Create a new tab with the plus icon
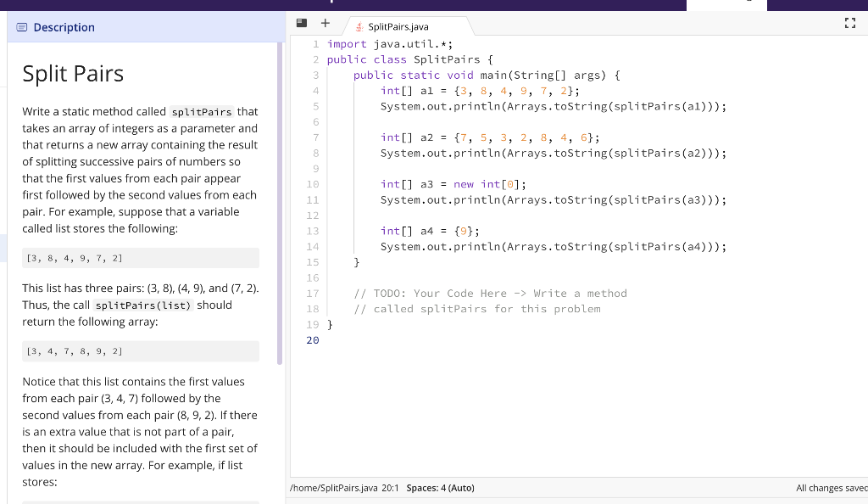868x504 pixels. (325, 23)
